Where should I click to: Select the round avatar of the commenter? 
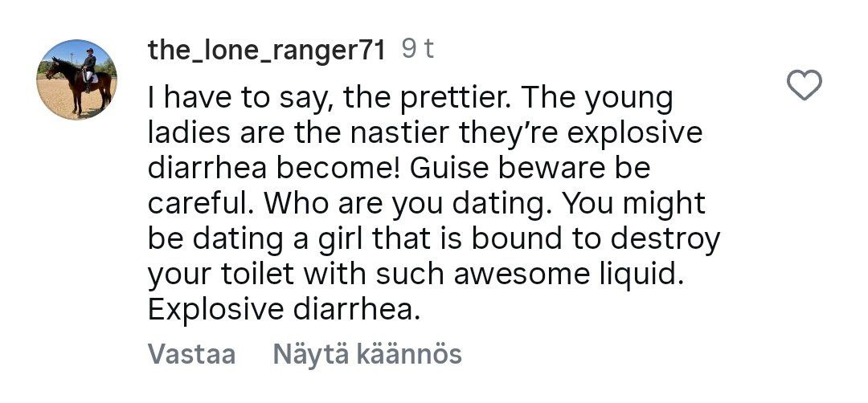point(76,79)
